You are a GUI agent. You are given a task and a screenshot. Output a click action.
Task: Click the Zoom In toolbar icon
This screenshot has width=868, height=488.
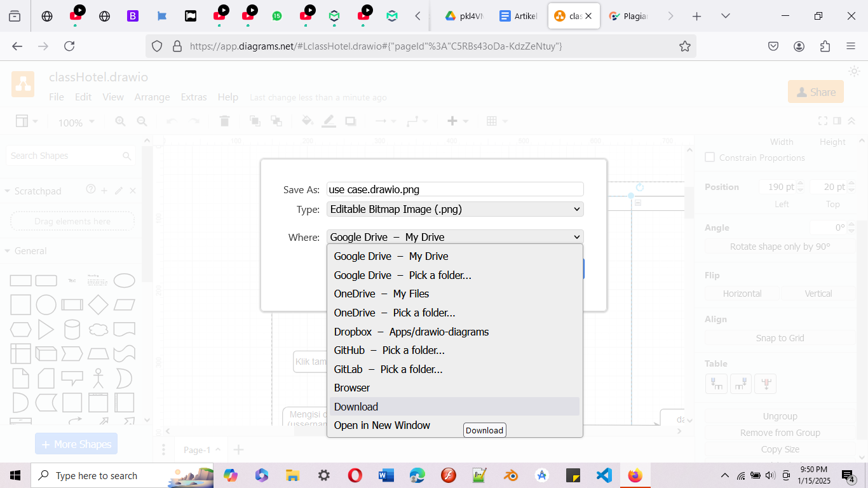click(x=120, y=121)
